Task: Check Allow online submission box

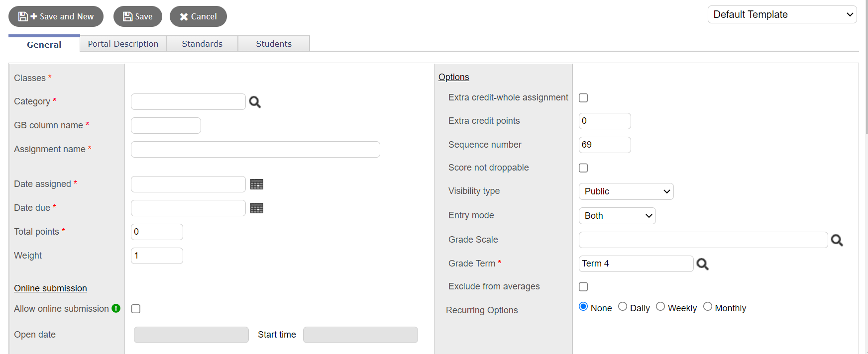Action: point(136,309)
